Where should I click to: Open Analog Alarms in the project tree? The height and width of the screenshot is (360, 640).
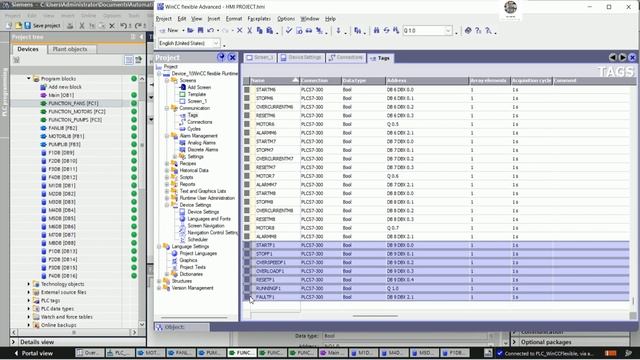tap(201, 143)
